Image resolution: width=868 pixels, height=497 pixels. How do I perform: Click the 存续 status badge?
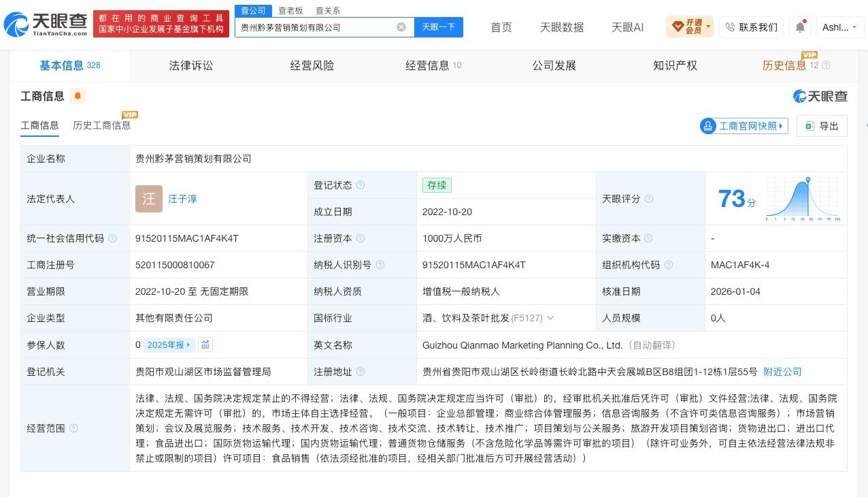437,185
